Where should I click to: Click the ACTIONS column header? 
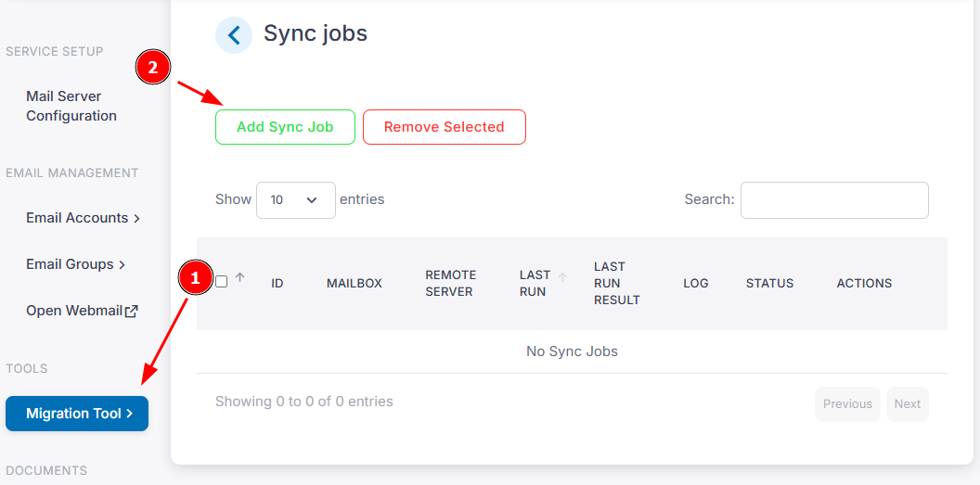pos(864,284)
